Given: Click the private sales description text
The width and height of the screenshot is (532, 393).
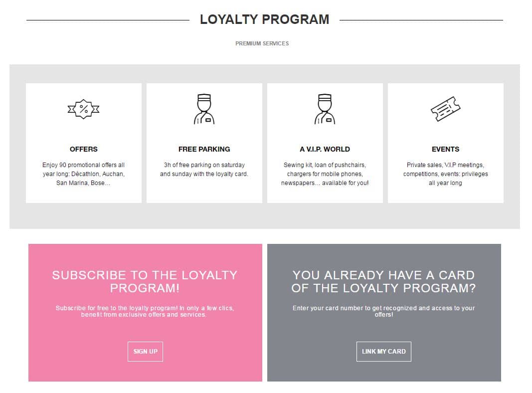Looking at the screenshot, I should click(x=445, y=174).
